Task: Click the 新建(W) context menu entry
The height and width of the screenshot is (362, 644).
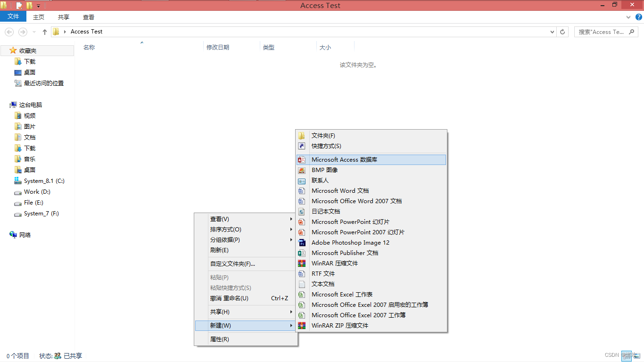Action: (246, 326)
